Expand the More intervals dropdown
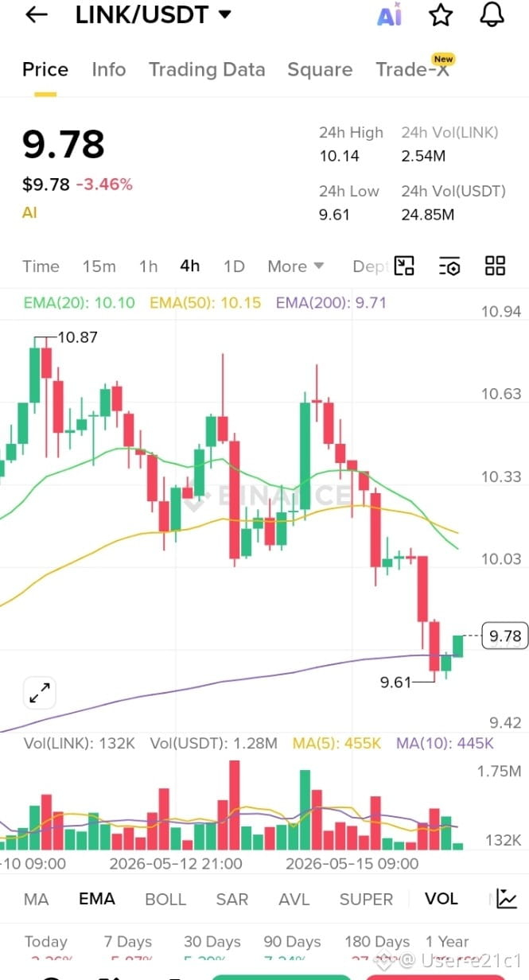 point(296,266)
